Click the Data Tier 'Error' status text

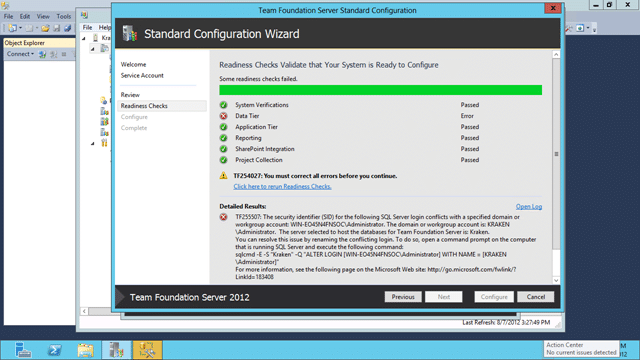[467, 116]
